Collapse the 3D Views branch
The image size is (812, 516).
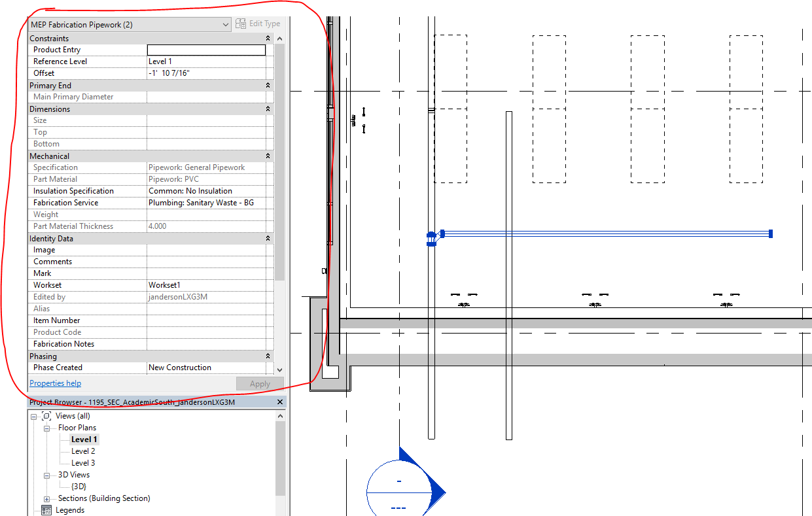click(46, 475)
